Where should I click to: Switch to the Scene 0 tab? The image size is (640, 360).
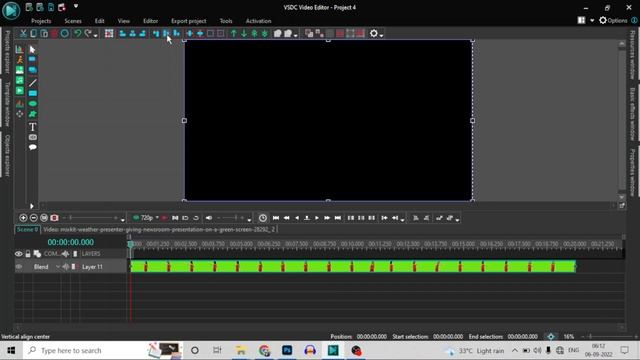click(x=27, y=229)
